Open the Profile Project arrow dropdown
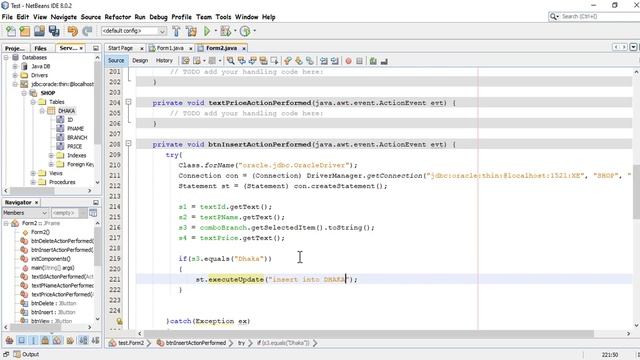 click(254, 31)
